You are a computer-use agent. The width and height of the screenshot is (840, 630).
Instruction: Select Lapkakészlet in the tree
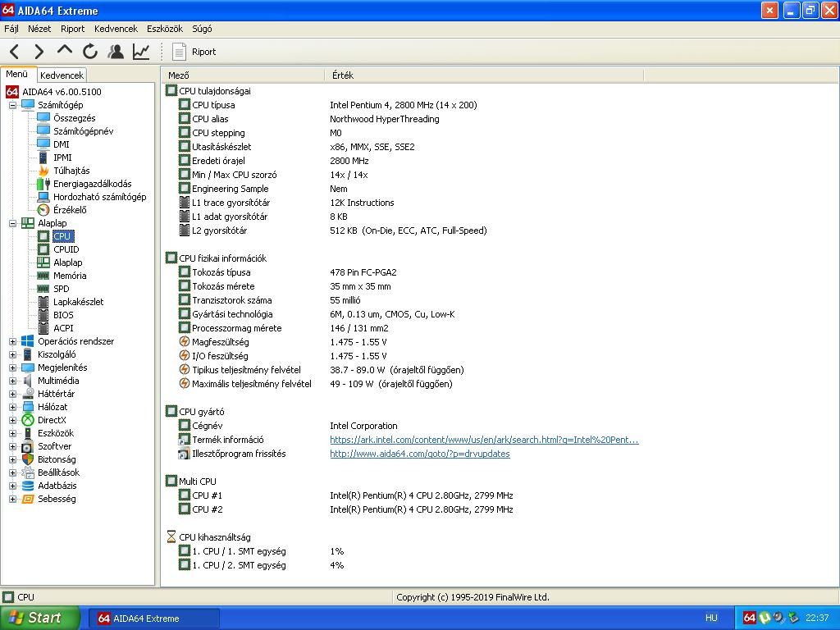78,302
